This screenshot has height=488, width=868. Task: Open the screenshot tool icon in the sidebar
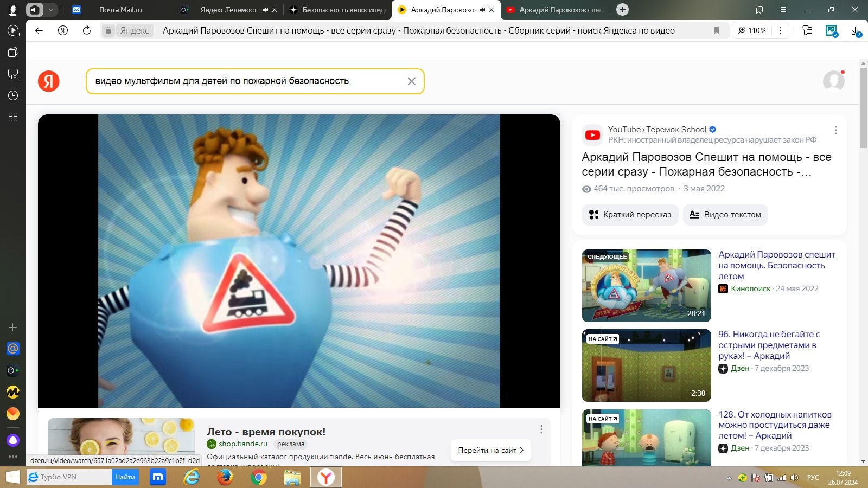tap(13, 74)
